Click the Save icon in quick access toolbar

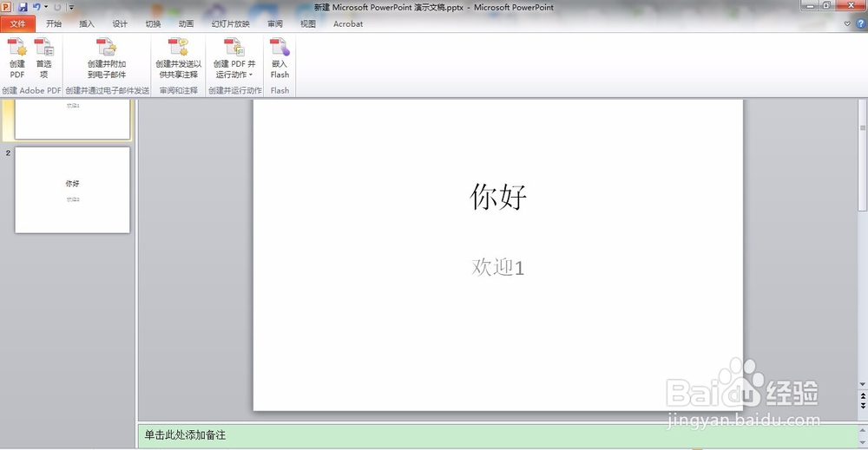pos(23,7)
